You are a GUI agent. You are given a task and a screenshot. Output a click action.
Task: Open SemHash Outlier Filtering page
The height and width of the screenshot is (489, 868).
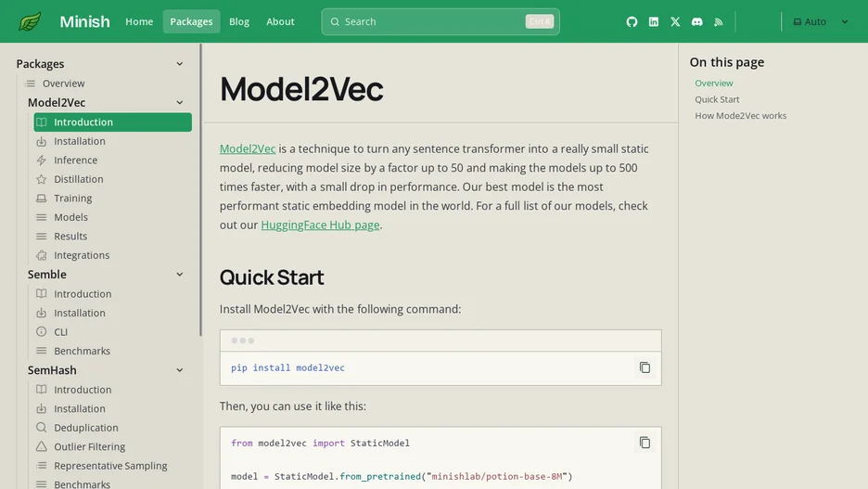pos(90,446)
